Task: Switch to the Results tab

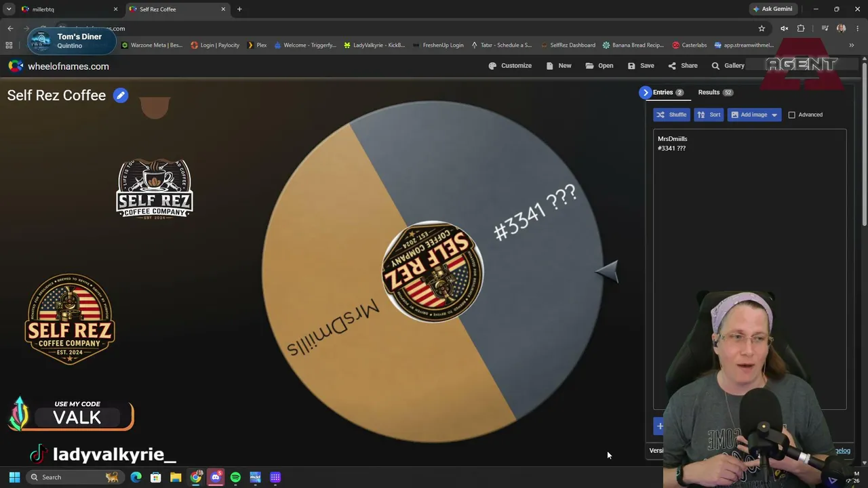Action: 715,92
